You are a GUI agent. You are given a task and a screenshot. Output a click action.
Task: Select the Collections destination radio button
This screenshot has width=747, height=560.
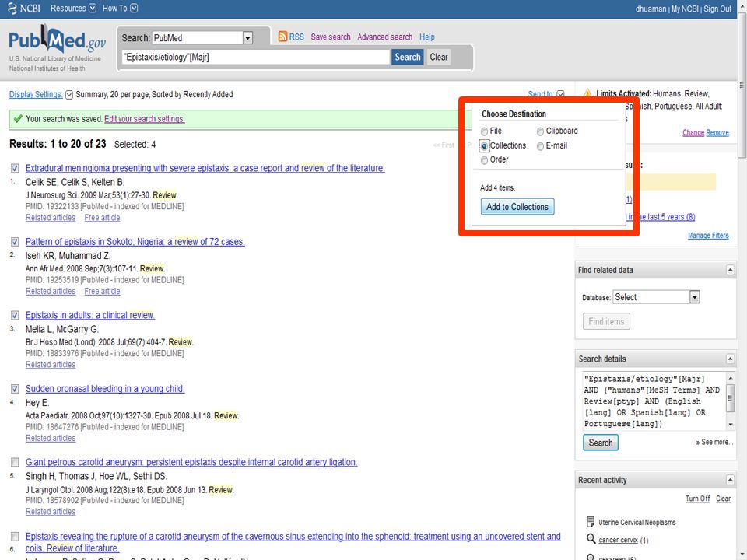(x=484, y=145)
